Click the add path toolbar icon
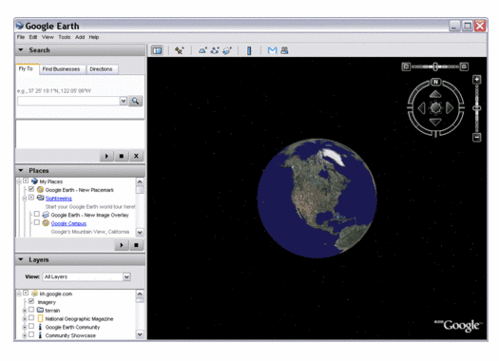The width and height of the screenshot is (499, 361). coord(215,50)
